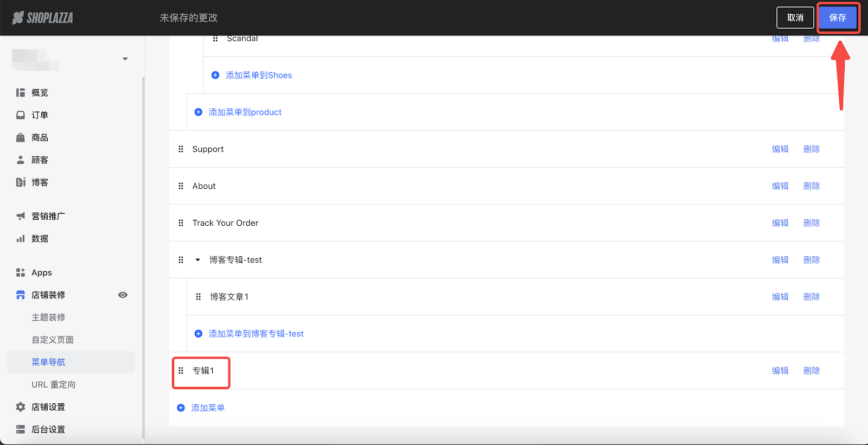Click the Shoplazza logo icon
The height and width of the screenshot is (445, 868).
click(x=18, y=18)
